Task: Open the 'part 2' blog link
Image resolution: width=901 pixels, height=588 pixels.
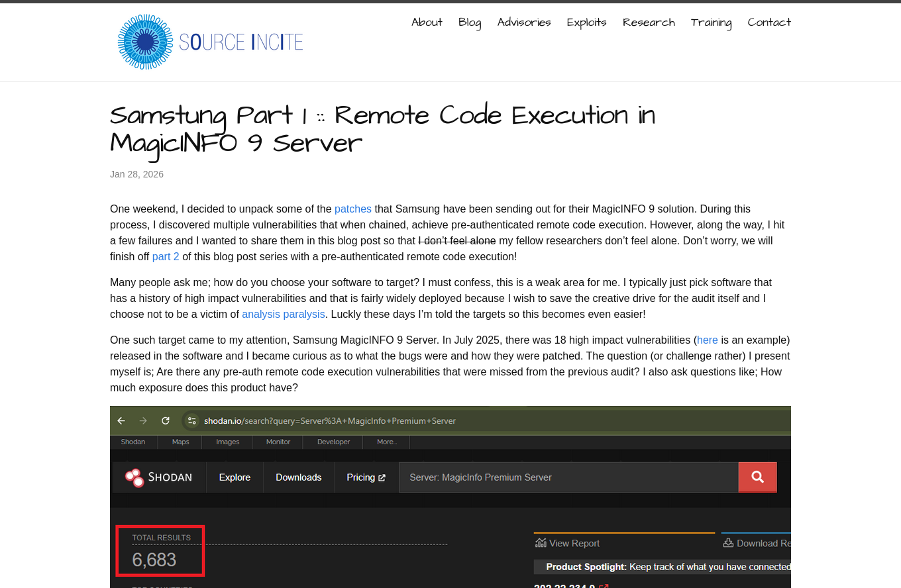Action: [x=166, y=256]
